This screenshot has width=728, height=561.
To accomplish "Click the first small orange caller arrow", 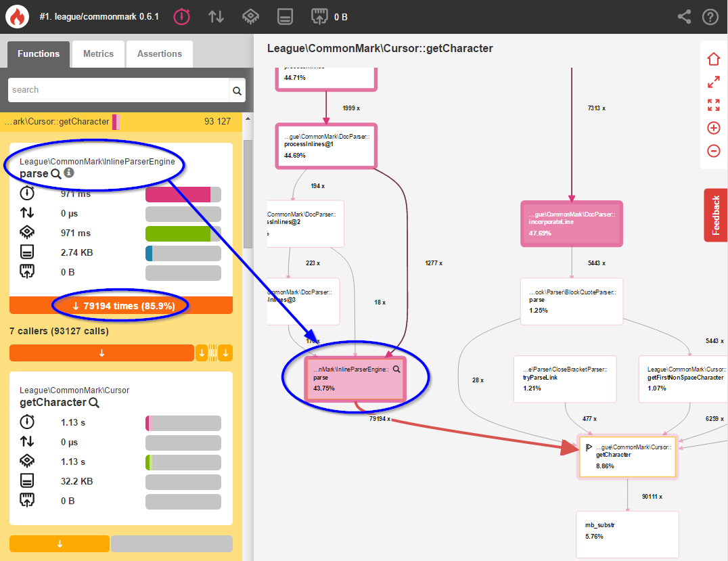I will [x=202, y=353].
